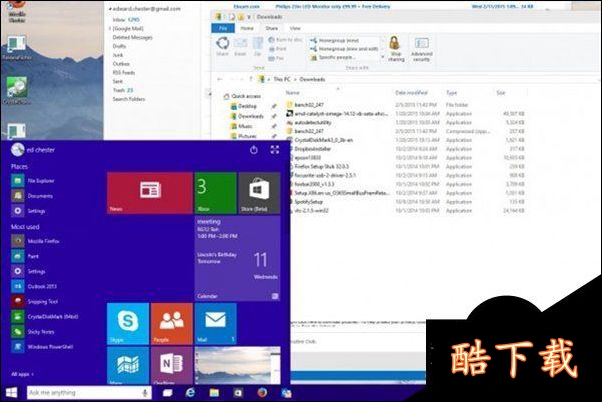Open File Explorer from the taskbar
Image resolution: width=602 pixels, height=402 pixels.
214,392
